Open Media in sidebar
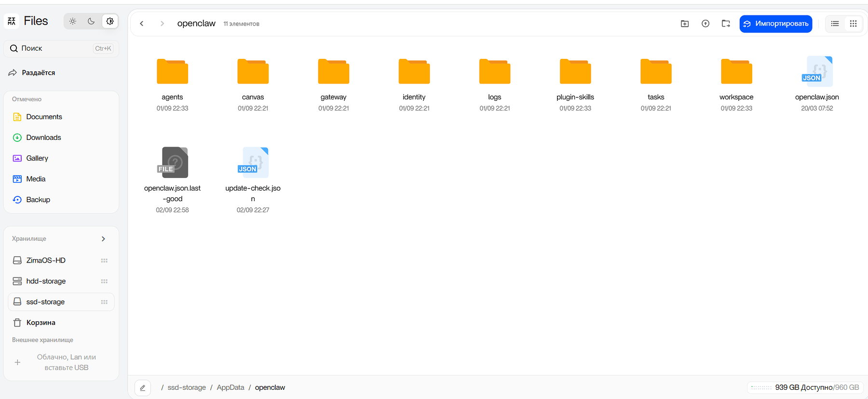The image size is (868, 399). [x=29, y=179]
